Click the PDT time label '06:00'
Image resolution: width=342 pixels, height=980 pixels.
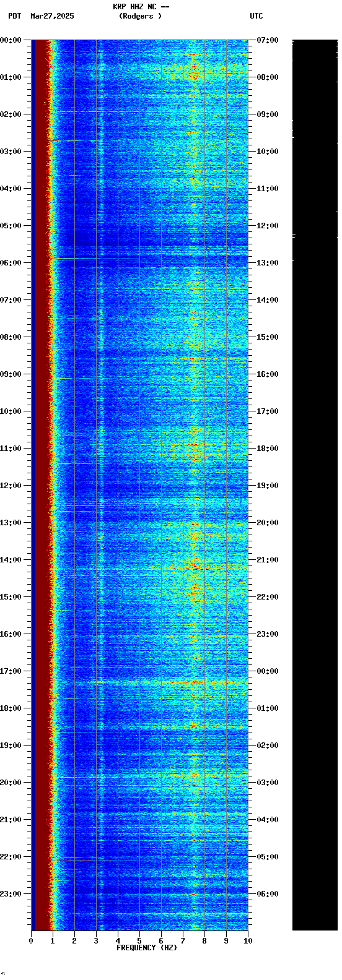click(11, 263)
